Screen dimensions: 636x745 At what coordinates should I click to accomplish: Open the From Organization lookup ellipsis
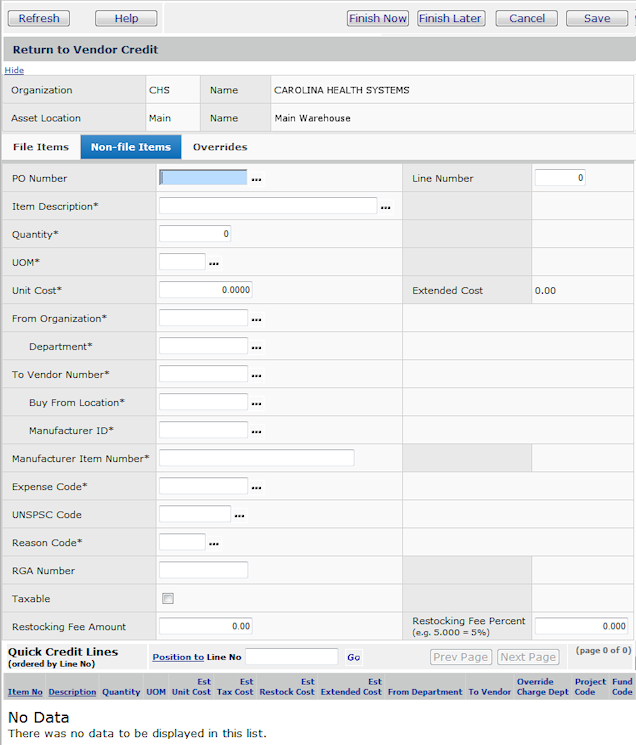(x=256, y=319)
